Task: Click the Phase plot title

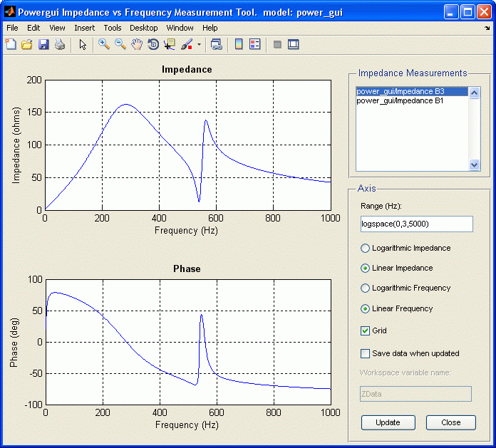Action: (187, 269)
